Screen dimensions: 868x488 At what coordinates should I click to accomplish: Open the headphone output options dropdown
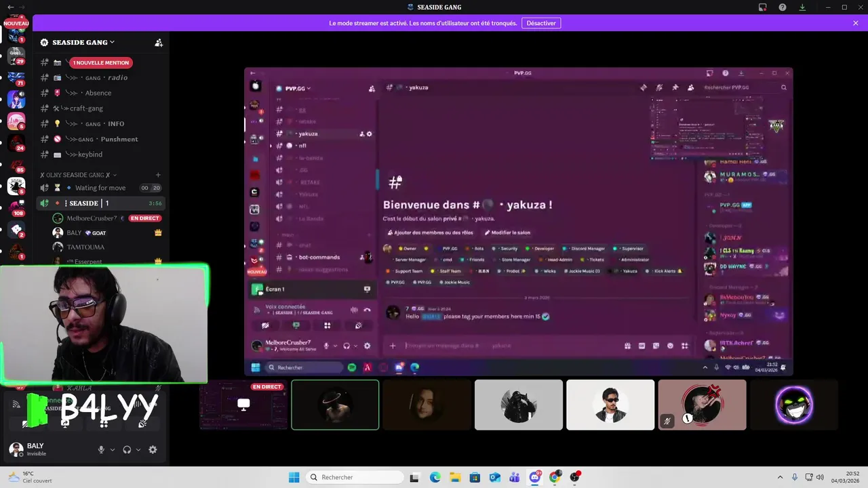(138, 449)
